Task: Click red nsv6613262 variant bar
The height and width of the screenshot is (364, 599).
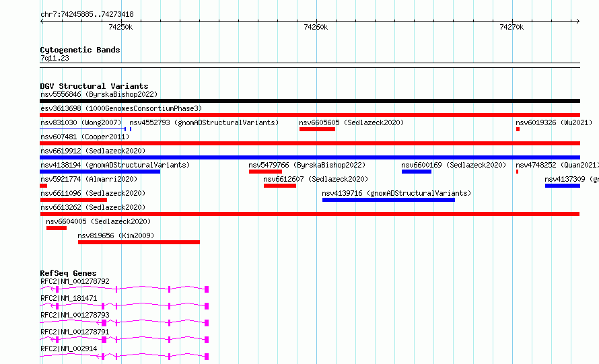Action: pyautogui.click(x=310, y=214)
